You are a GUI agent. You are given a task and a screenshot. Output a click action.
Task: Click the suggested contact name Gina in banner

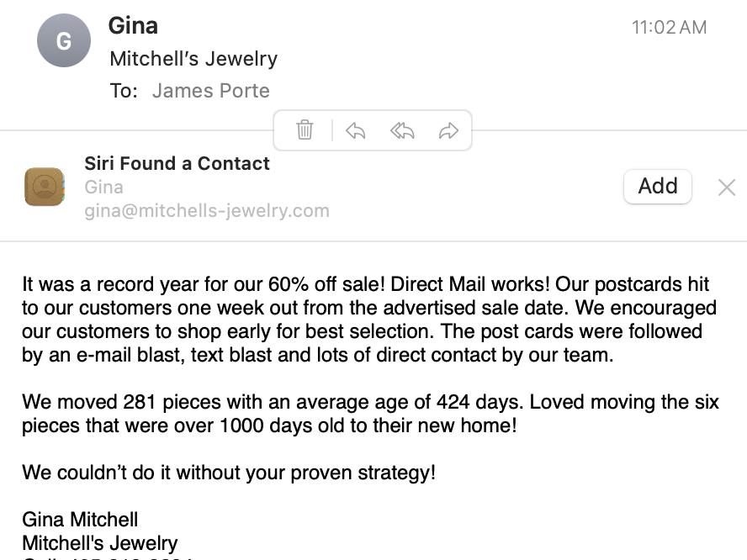point(103,187)
